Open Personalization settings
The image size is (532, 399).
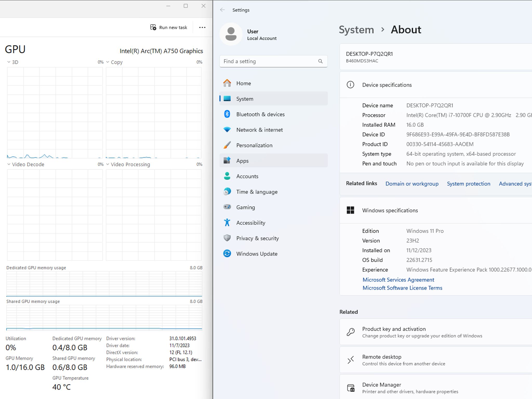[273, 145]
